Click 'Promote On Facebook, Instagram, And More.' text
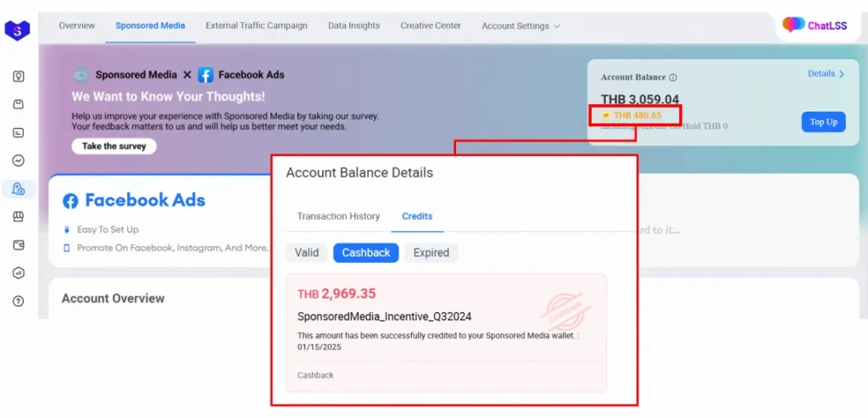 (x=173, y=248)
